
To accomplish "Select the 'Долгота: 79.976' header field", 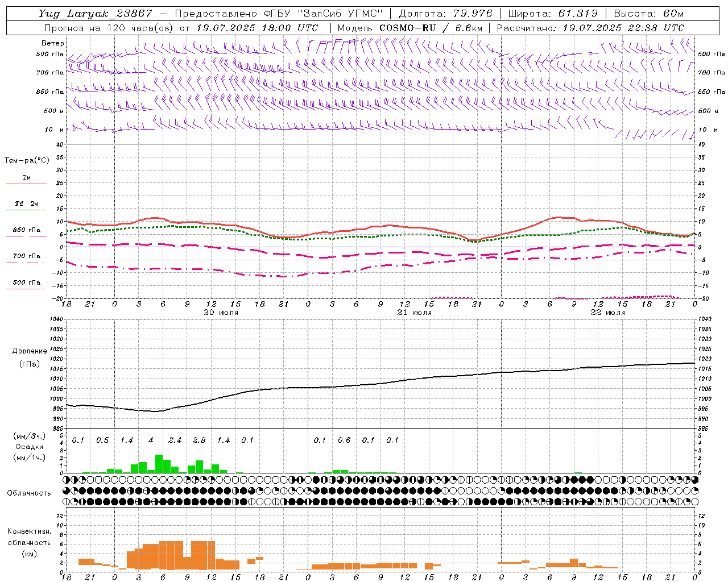I will click(x=446, y=14).
